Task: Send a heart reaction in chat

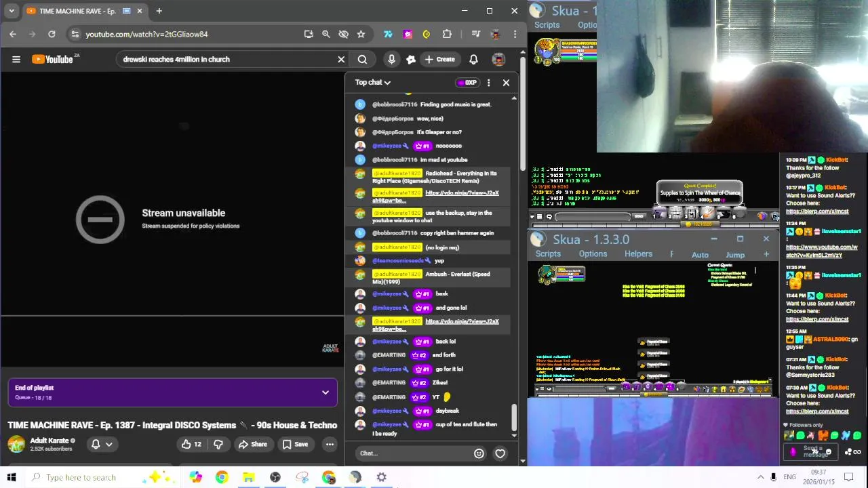Action: (x=500, y=453)
